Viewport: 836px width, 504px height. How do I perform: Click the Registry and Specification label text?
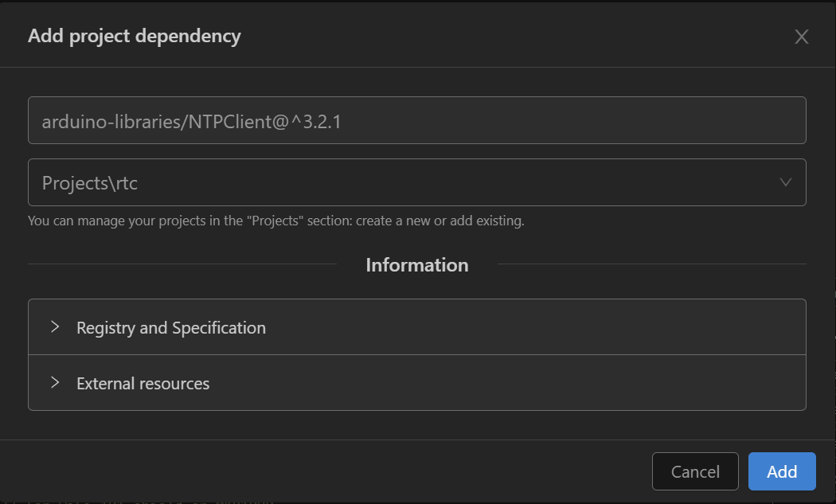click(x=171, y=327)
